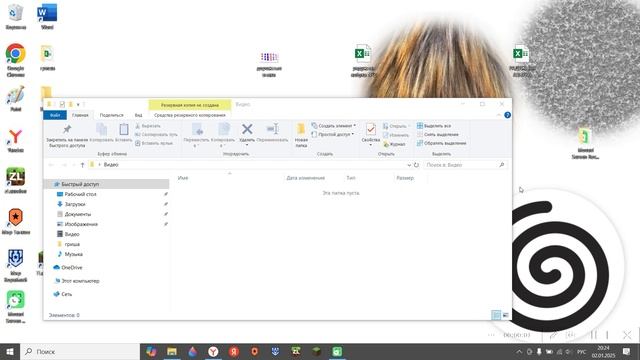This screenshot has height=360, width=640.
Task: Click the taskbar Поиск search box
Action: pos(80,351)
